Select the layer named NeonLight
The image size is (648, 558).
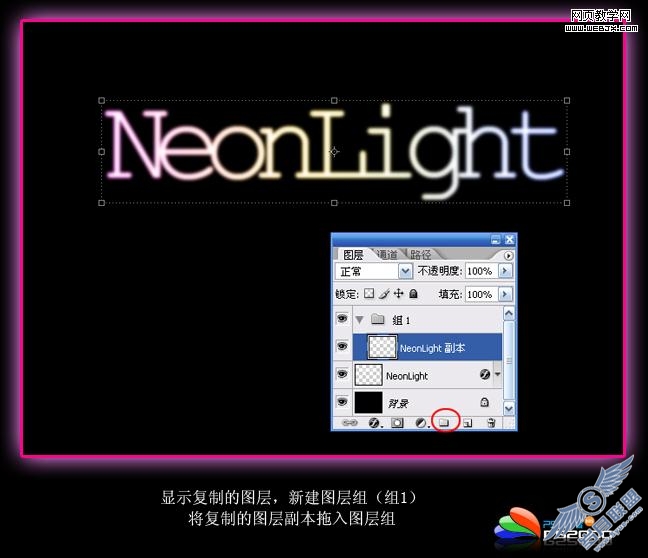(407, 376)
